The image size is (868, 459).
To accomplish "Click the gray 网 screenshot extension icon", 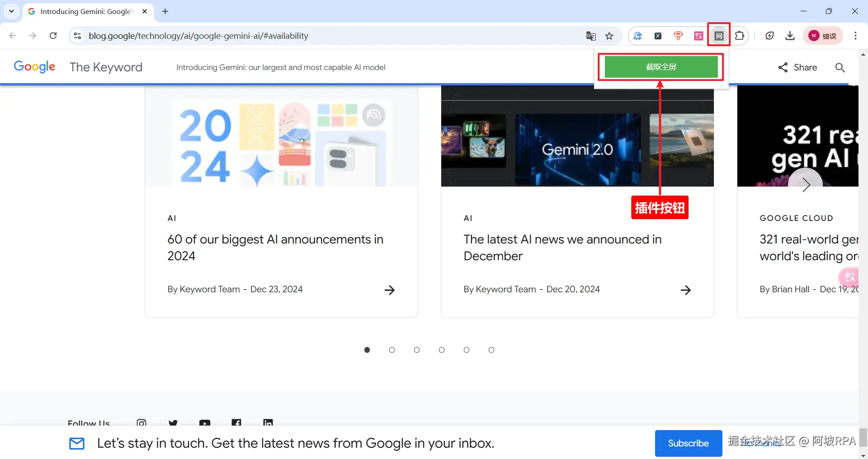I will [719, 36].
